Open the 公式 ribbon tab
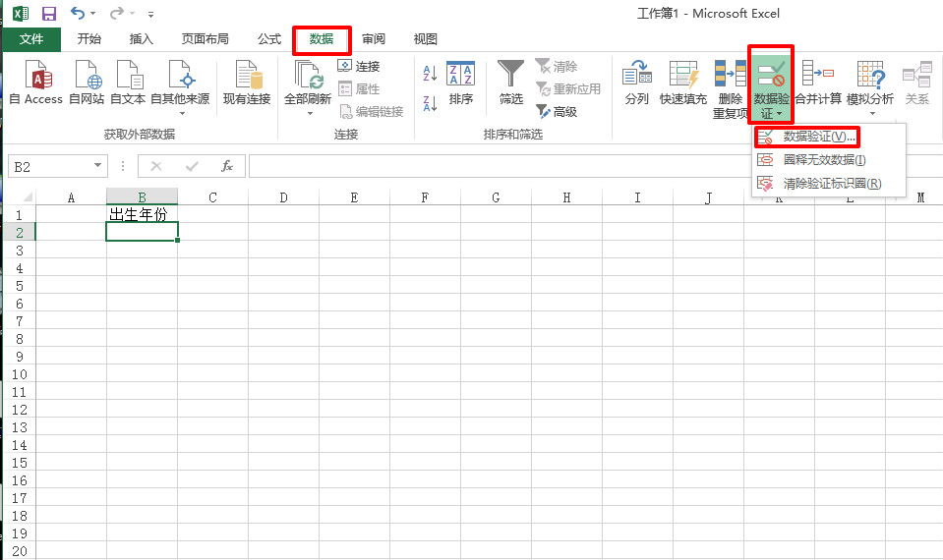 click(269, 39)
